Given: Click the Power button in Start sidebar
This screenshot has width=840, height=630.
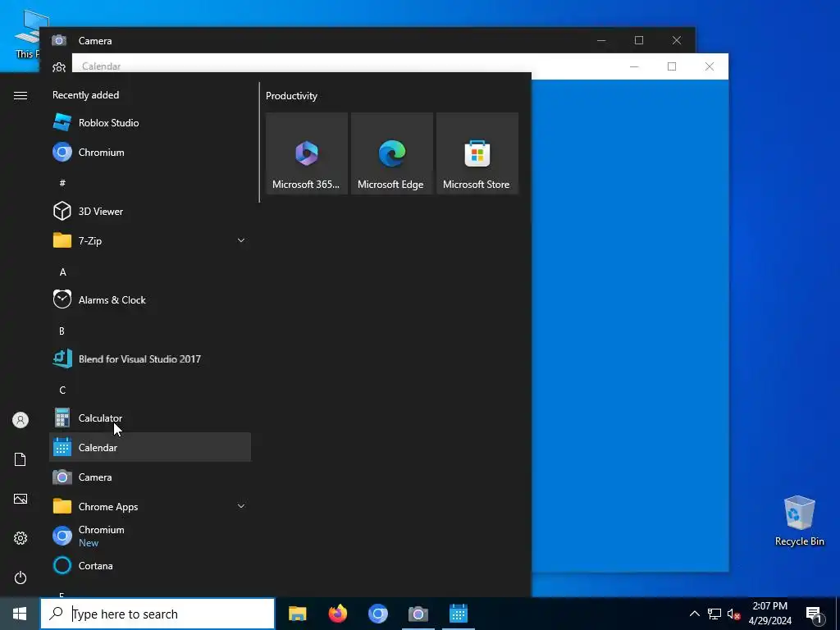Looking at the screenshot, I should 21,577.
